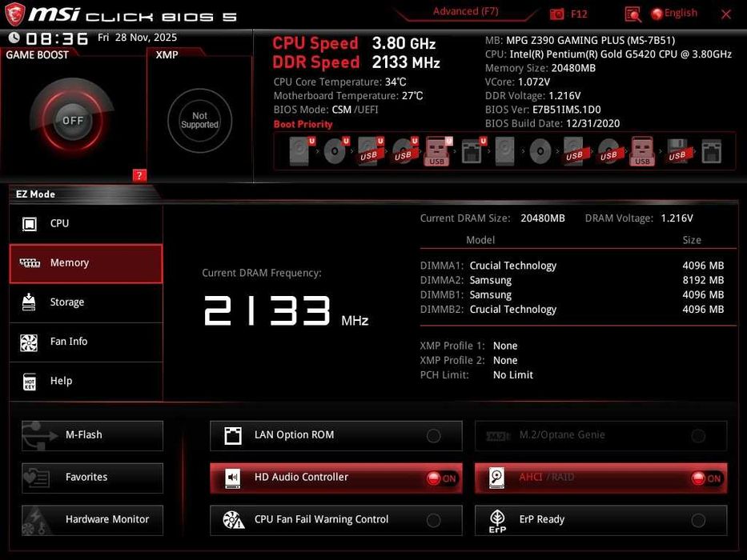
Task: Click the date Fri 28 Nov, 2025
Action: [x=137, y=37]
